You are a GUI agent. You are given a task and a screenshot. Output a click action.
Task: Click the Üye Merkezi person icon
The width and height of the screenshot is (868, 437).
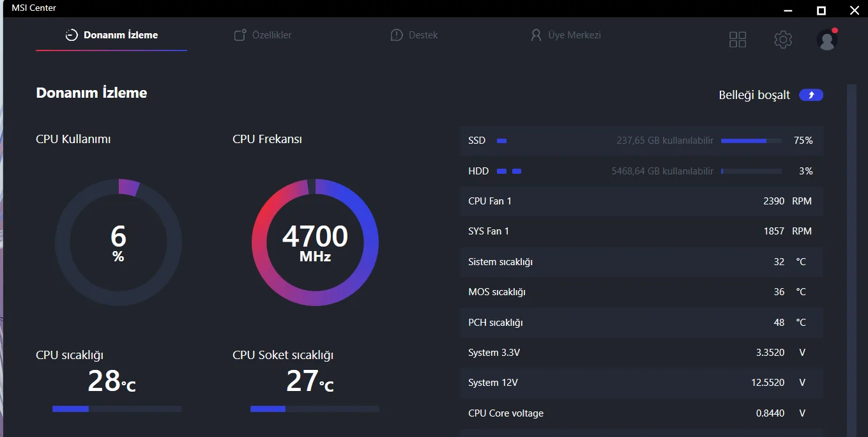point(536,35)
